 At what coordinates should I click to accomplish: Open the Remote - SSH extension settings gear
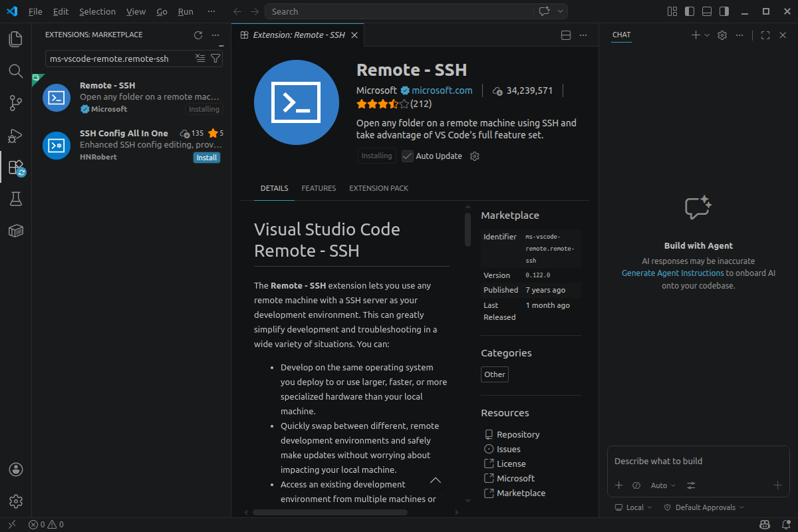pos(475,156)
